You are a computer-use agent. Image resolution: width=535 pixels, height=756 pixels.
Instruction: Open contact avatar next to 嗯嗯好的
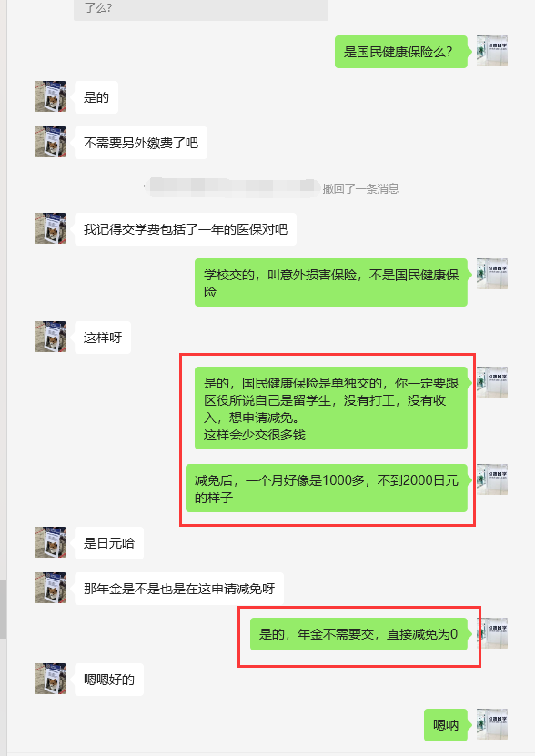[x=50, y=679]
